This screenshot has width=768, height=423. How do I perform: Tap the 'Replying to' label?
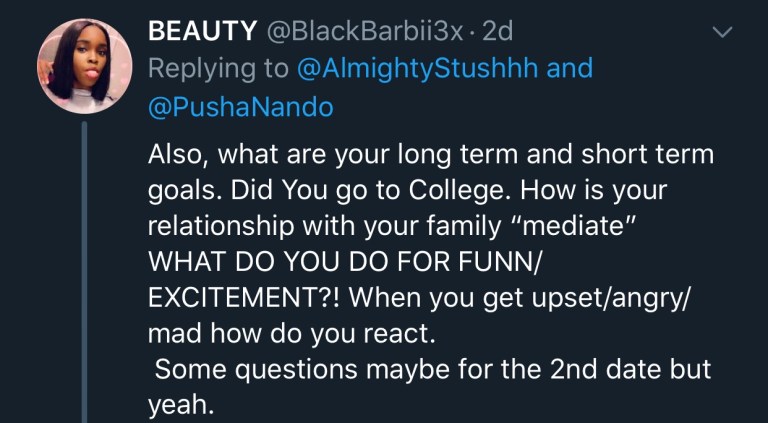coord(218,68)
